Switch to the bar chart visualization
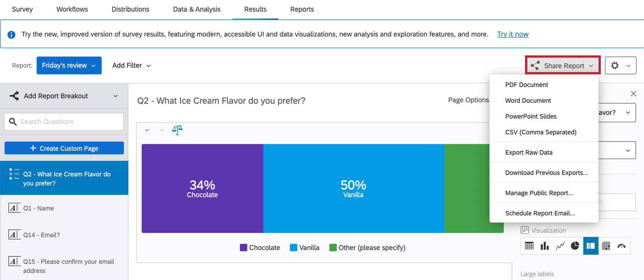Image resolution: width=644 pixels, height=280 pixels. (544, 246)
